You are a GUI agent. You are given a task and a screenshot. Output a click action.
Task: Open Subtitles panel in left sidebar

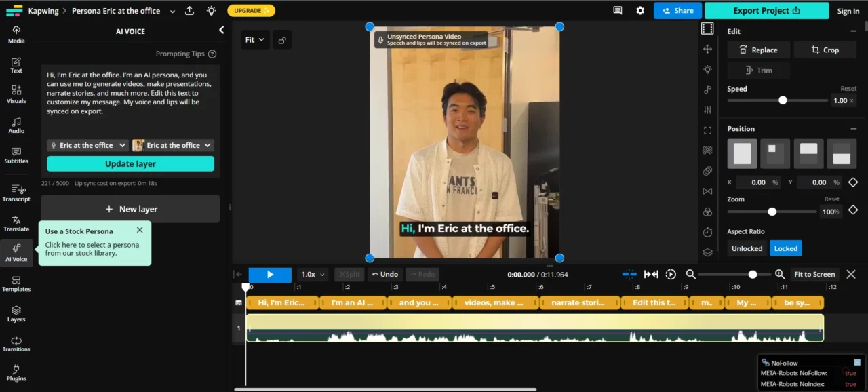pos(16,155)
